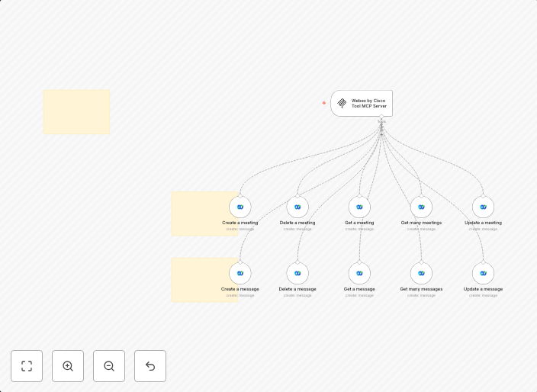Select the Get a message node
Screen dimensions: 537x392
pyautogui.click(x=359, y=273)
